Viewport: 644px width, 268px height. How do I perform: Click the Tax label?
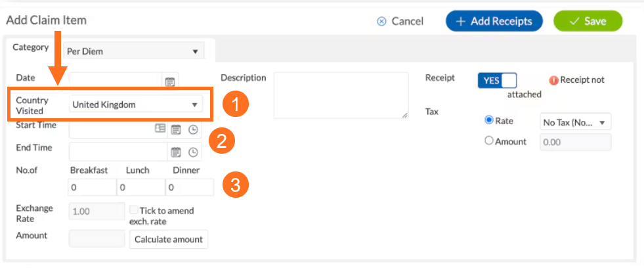(432, 112)
